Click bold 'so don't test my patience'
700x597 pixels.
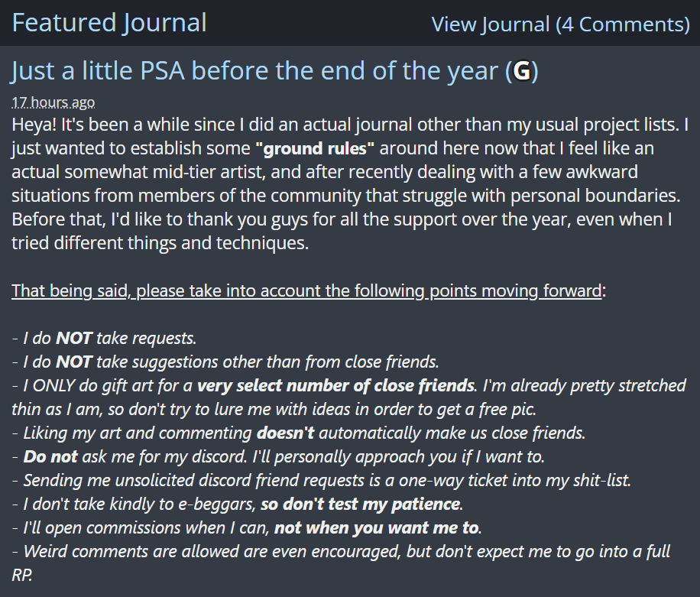click(361, 505)
